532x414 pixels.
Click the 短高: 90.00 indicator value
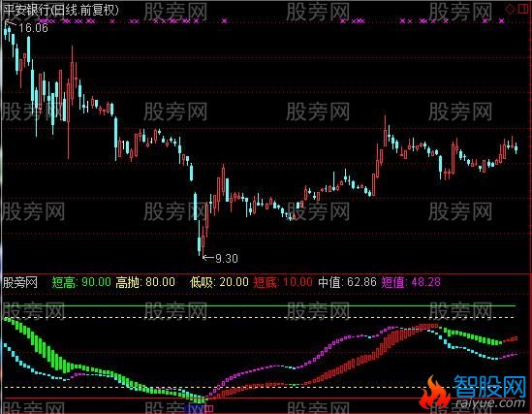pyautogui.click(x=81, y=282)
